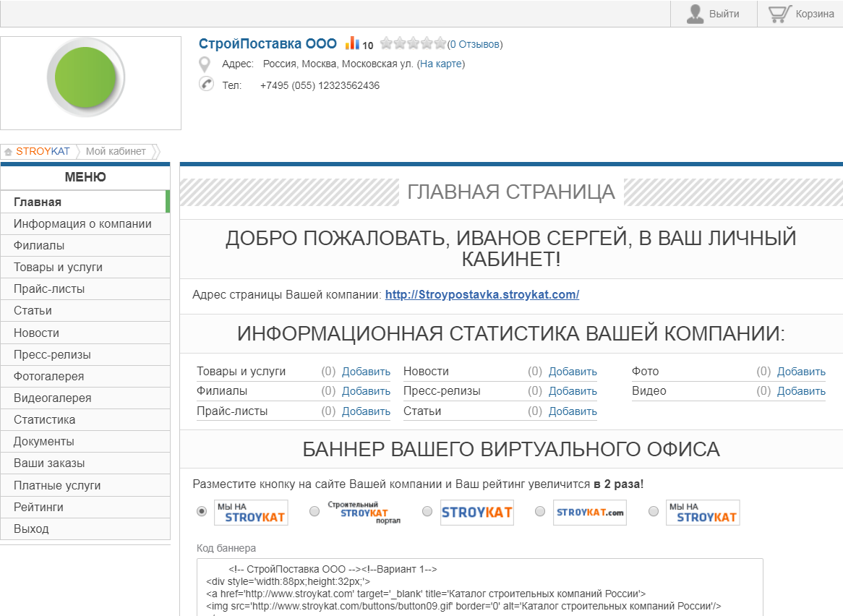Click the phone handset icon
The image size is (843, 616).
206,85
